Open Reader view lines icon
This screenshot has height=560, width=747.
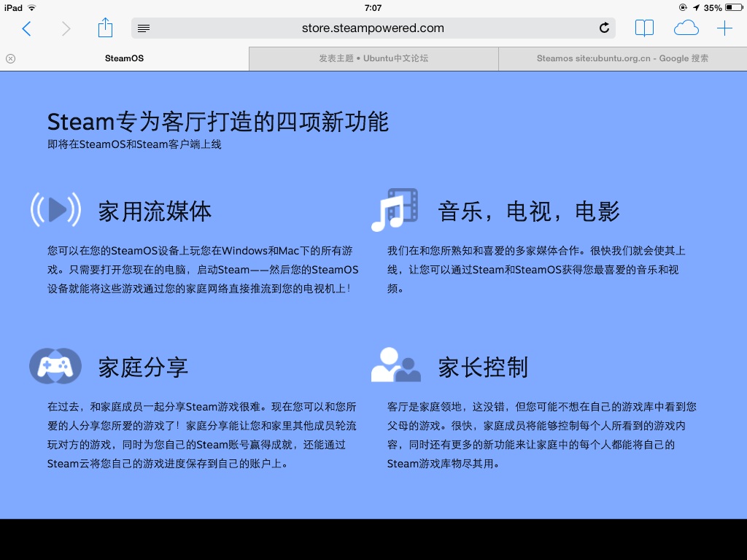[x=144, y=28]
